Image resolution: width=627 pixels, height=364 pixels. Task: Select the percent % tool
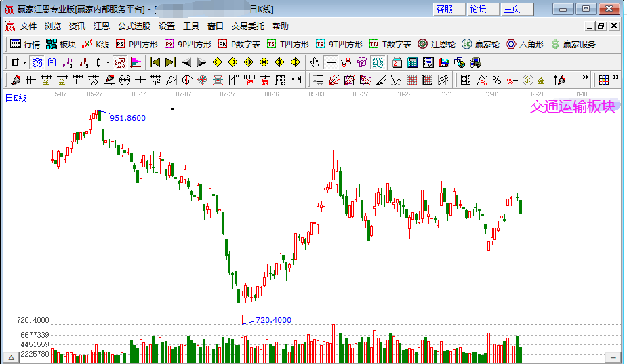(x=497, y=80)
